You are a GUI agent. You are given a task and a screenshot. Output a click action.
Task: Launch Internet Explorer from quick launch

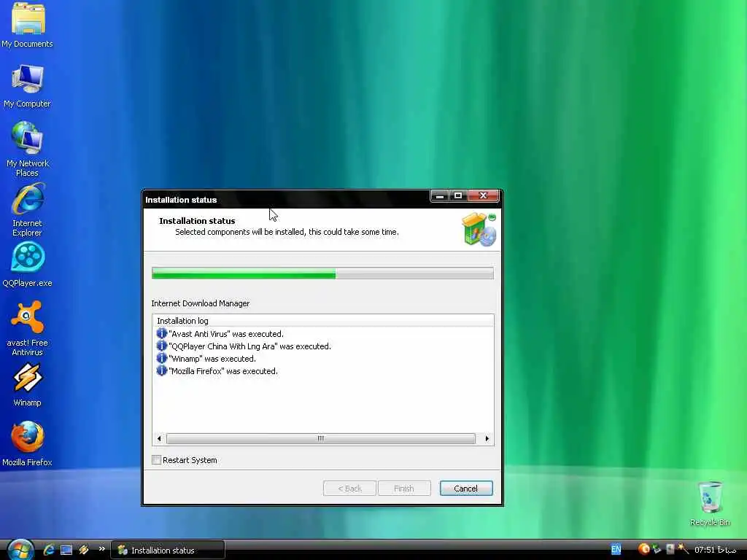(x=49, y=550)
